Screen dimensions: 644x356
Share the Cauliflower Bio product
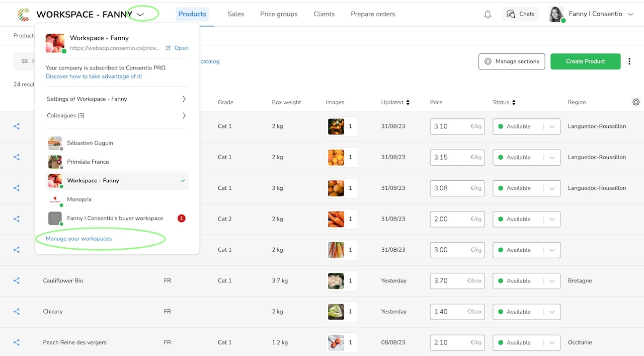17,281
